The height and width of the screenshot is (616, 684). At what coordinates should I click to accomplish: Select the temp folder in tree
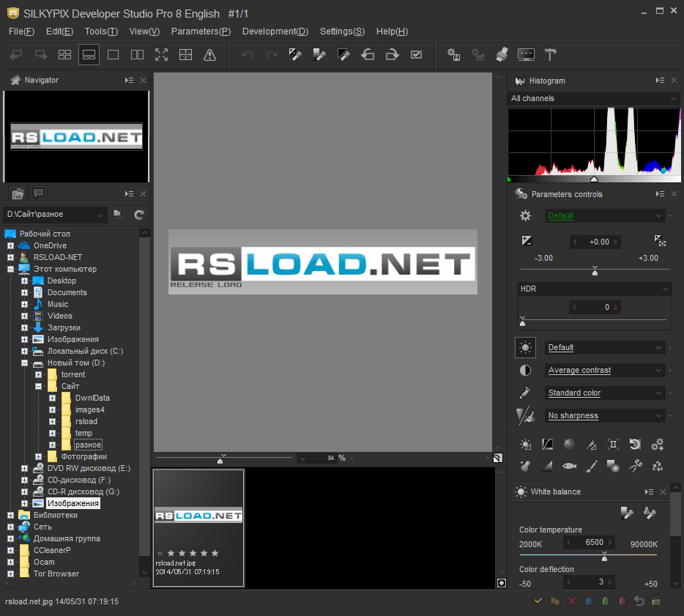(83, 433)
